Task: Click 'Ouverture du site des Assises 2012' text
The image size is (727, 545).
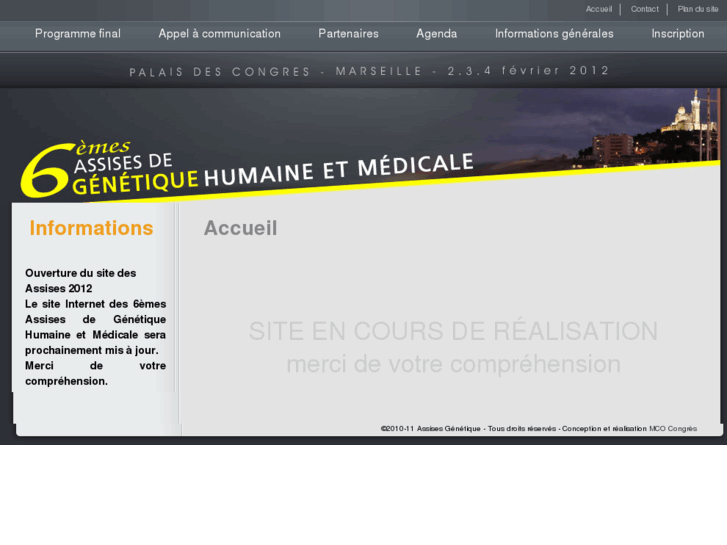Action: (x=81, y=281)
